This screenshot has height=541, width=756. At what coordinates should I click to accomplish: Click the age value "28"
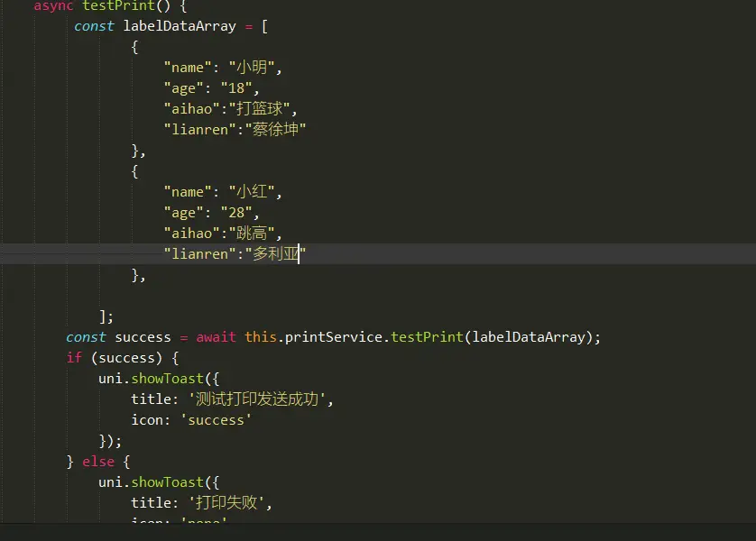244,213
